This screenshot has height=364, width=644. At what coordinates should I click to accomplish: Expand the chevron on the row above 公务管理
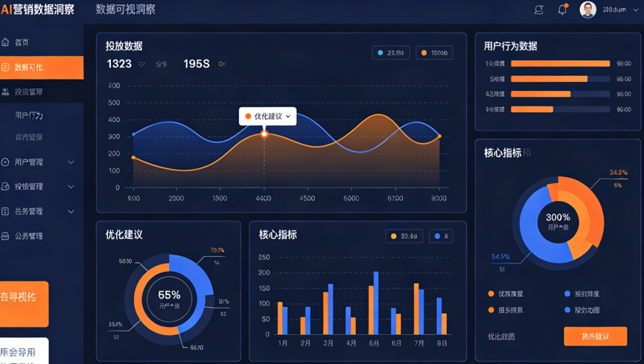pos(71,211)
